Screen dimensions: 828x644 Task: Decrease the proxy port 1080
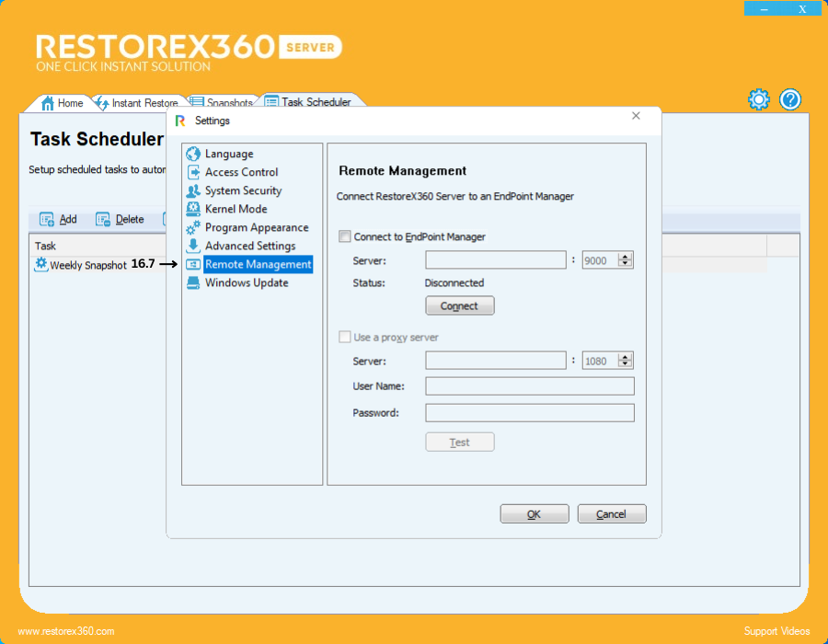coord(626,364)
